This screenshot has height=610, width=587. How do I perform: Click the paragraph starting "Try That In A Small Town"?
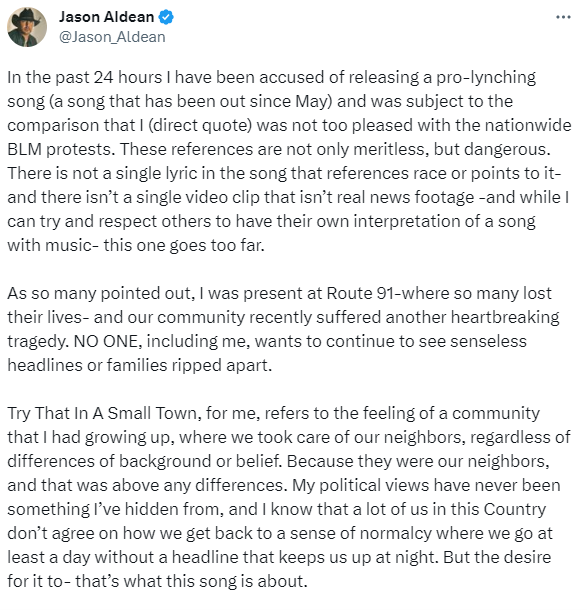(x=289, y=497)
